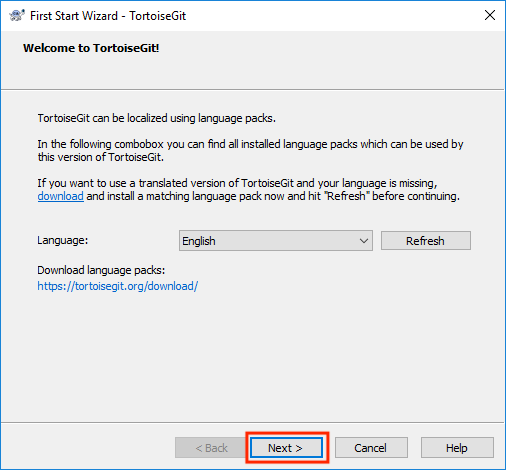The image size is (506, 470).
Task: Expand the Language dropdown arrow
Action: coord(364,240)
